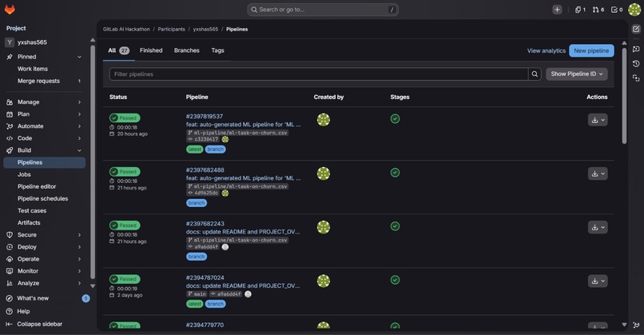The image size is (644, 335).
Task: Switch to the Tags tab
Action: [217, 50]
